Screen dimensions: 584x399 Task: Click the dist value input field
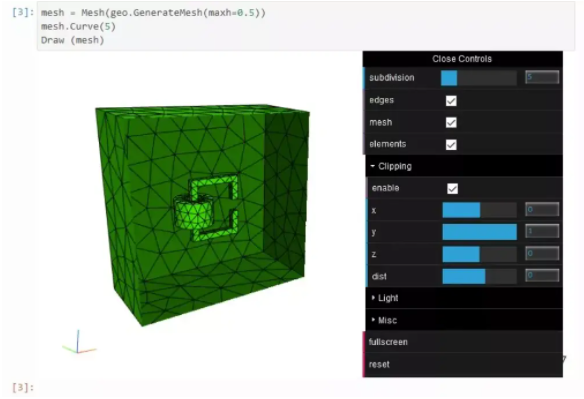tap(542, 276)
